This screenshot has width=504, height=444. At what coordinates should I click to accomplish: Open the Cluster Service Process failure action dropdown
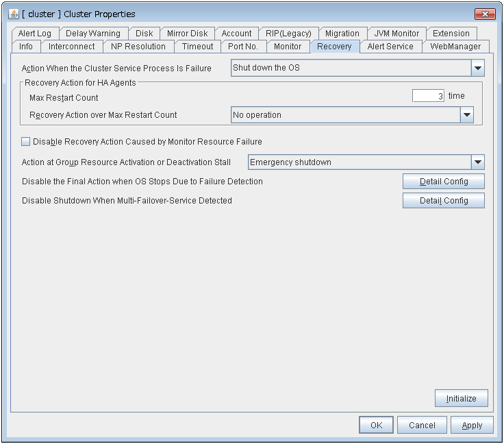click(478, 68)
